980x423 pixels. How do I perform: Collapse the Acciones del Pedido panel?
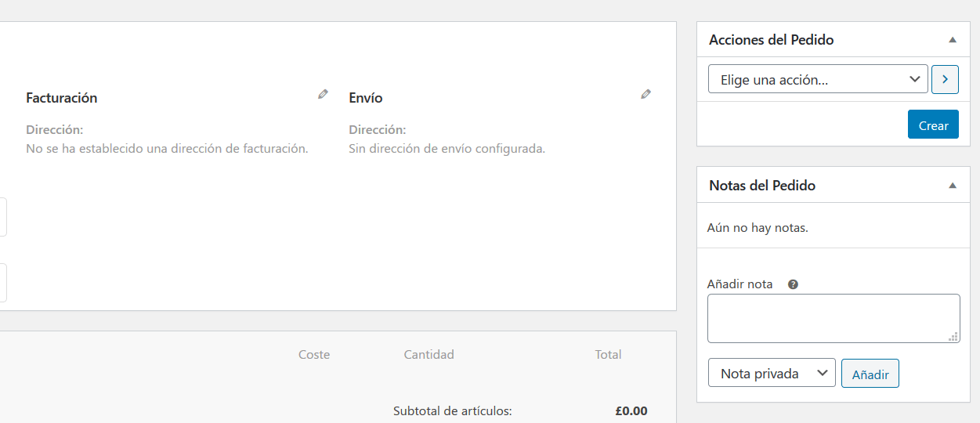point(953,39)
